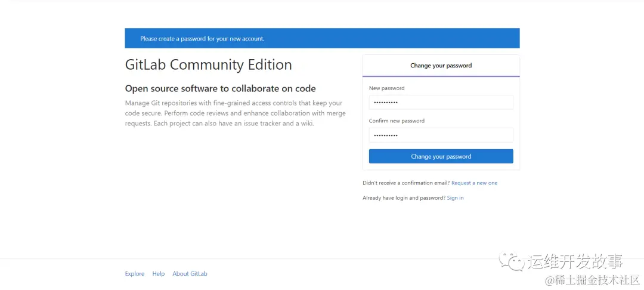Click the Open source software subheading
The image size is (644, 290).
[x=220, y=88]
